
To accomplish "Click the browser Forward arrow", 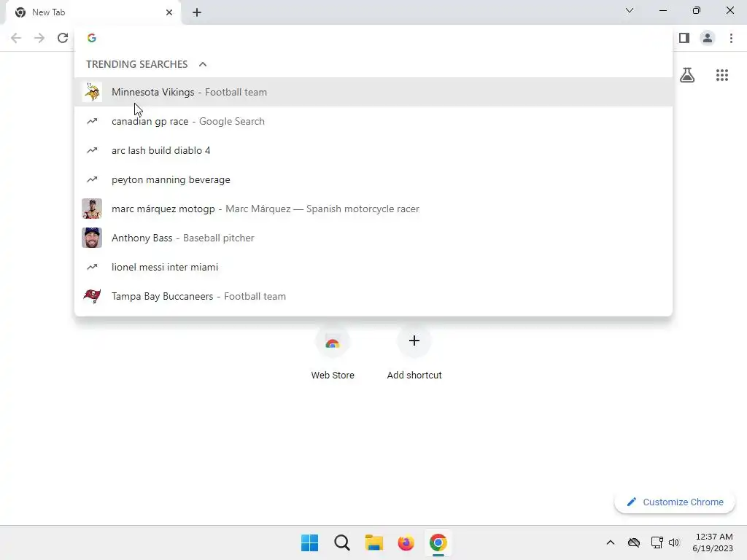I will coord(39,38).
